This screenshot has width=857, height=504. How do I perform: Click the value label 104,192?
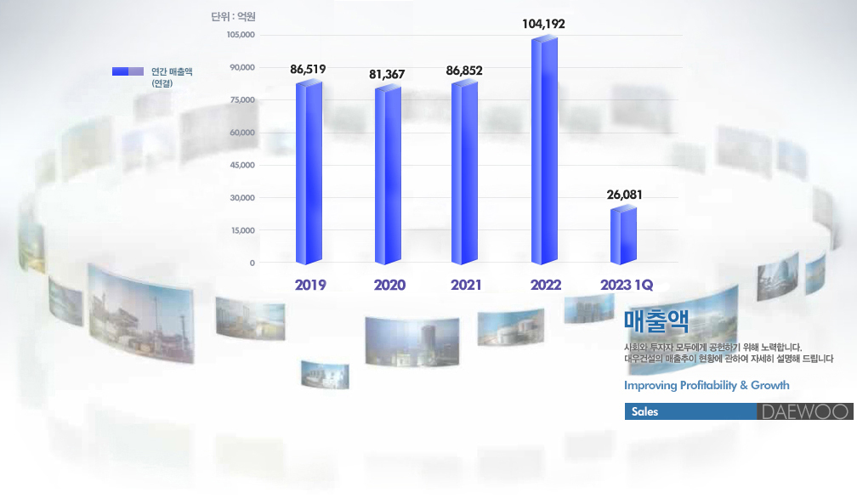(543, 24)
